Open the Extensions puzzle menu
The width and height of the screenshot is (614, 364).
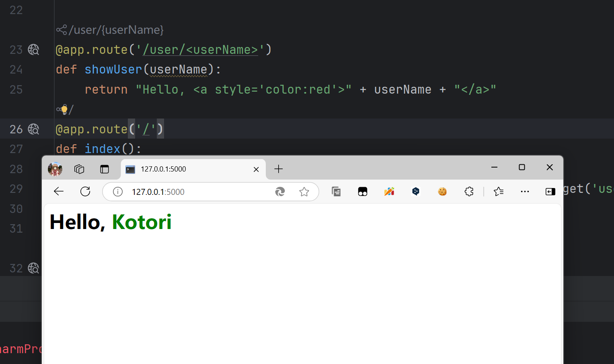(x=469, y=192)
